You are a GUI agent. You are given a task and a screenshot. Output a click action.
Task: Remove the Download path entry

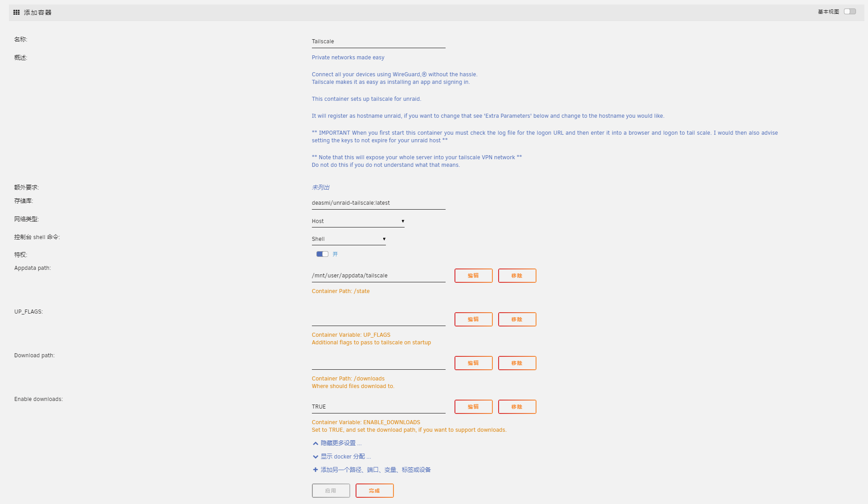click(517, 363)
